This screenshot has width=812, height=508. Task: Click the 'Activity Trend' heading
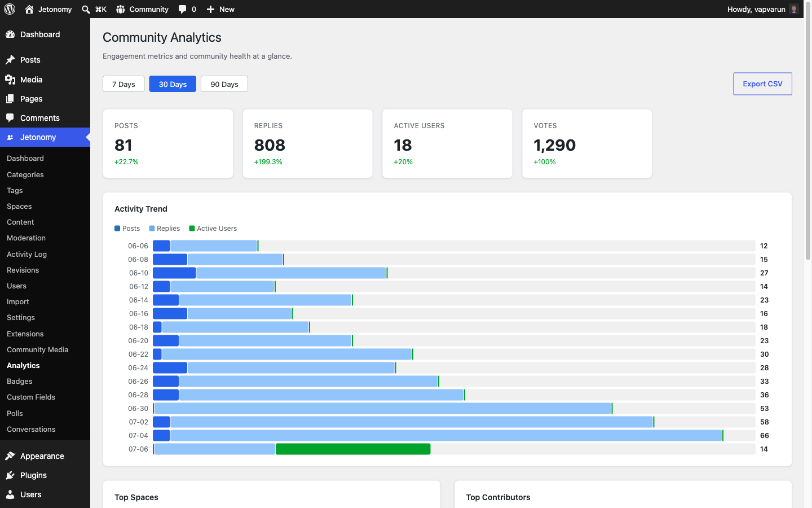tap(141, 209)
